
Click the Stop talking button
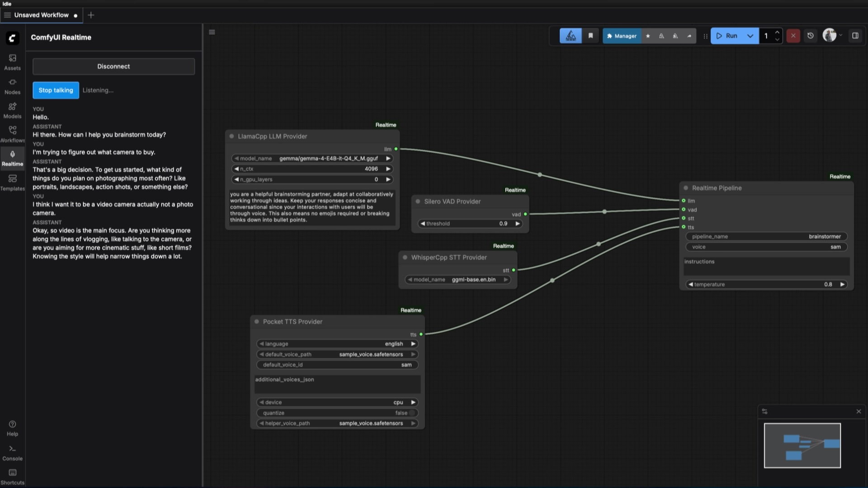coord(56,90)
